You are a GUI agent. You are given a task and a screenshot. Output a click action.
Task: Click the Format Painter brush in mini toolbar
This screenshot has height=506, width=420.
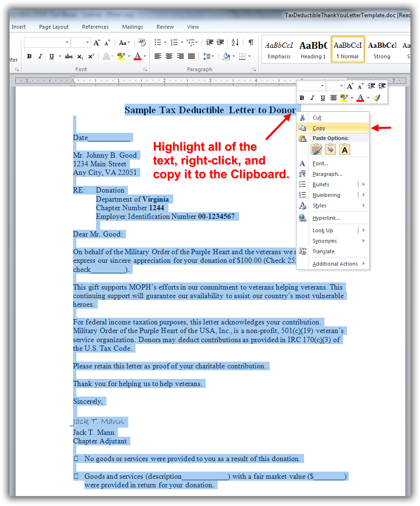(377, 98)
